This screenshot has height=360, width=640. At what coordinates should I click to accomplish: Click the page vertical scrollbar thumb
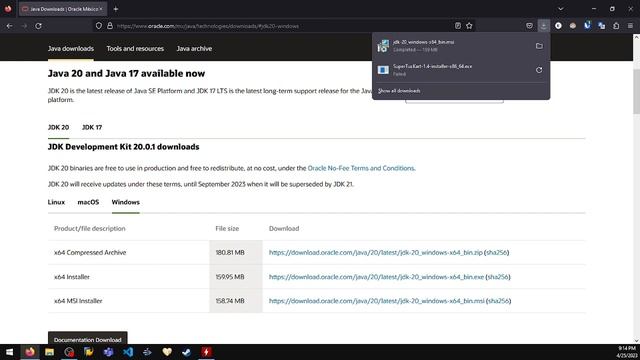click(x=636, y=92)
